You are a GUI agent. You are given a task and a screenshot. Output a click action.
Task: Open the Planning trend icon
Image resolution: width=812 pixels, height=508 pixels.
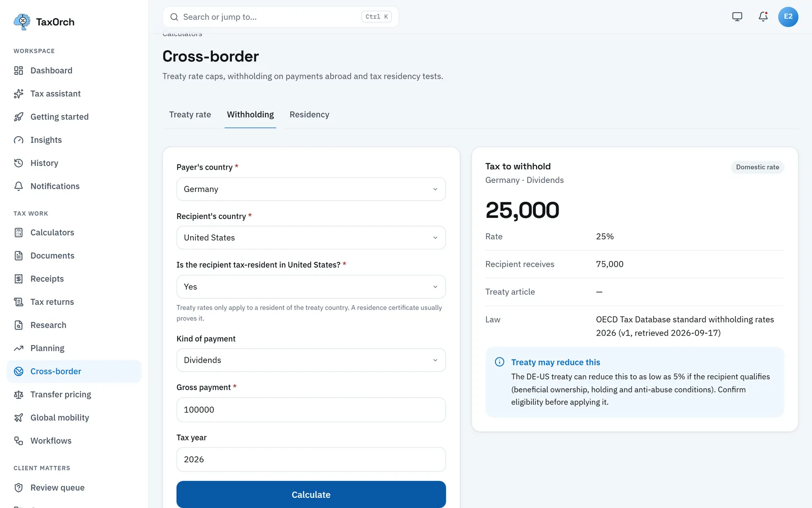(x=19, y=348)
